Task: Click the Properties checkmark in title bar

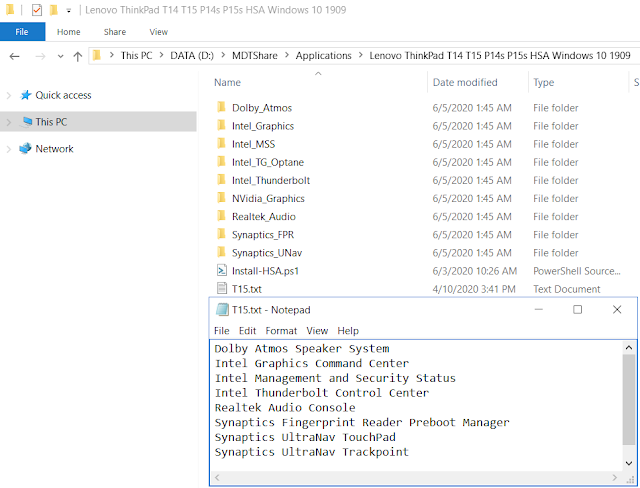Action: tap(37, 10)
